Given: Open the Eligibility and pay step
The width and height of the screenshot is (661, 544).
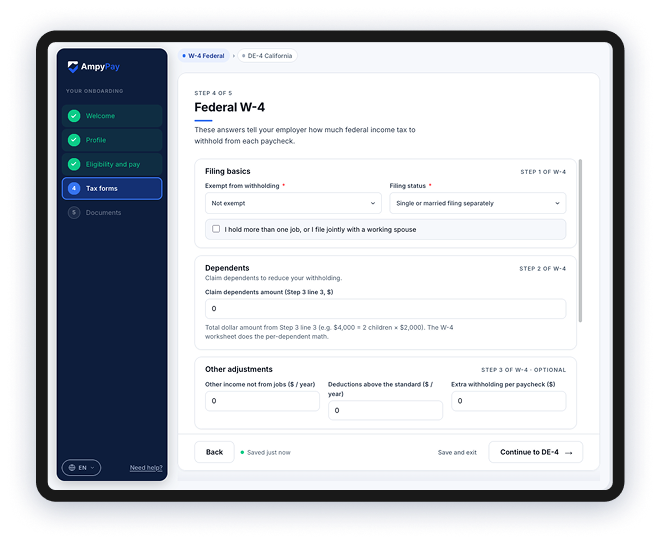Looking at the screenshot, I should pyautogui.click(x=112, y=164).
